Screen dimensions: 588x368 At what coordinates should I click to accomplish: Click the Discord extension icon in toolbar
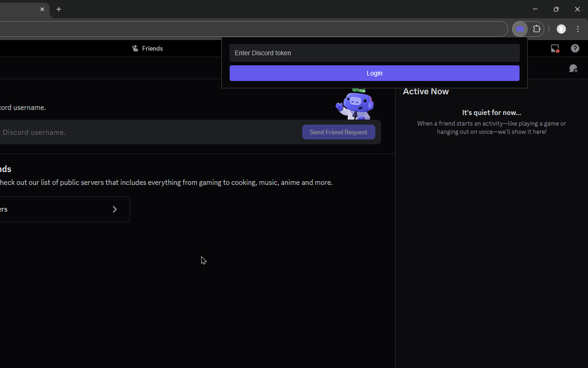(x=520, y=29)
